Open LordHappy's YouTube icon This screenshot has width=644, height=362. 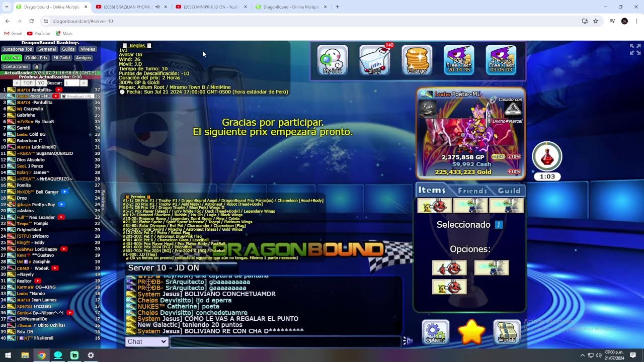click(64, 249)
